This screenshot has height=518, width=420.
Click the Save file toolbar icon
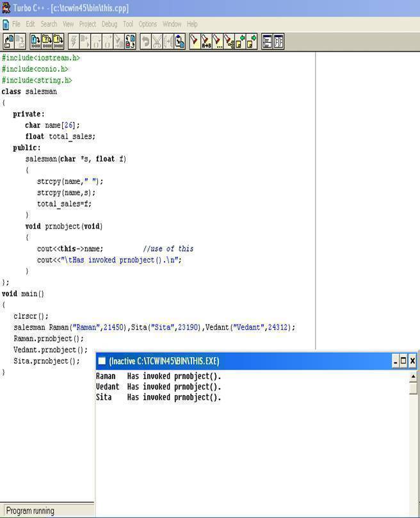(x=20, y=42)
